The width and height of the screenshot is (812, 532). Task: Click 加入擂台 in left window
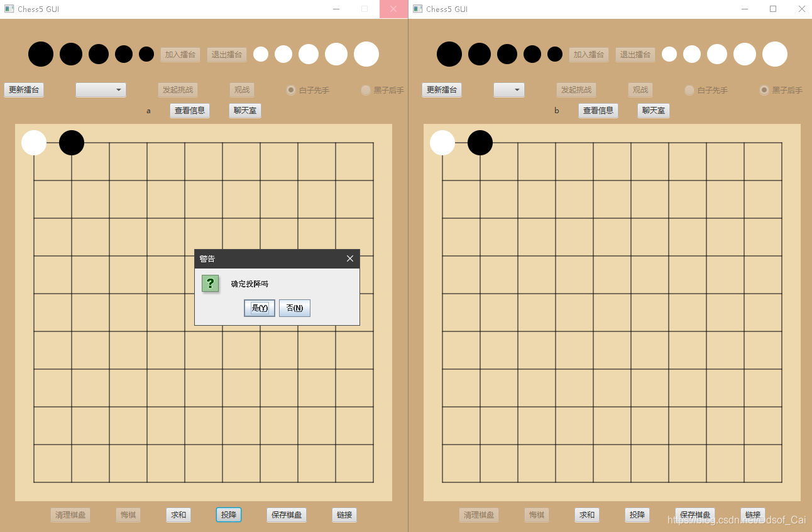(x=180, y=55)
